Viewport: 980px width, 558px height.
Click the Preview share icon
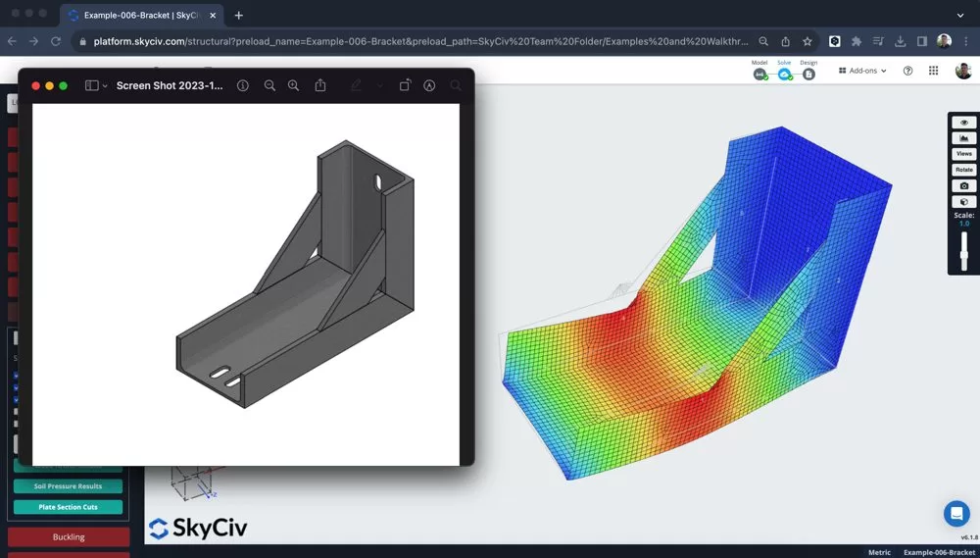(x=320, y=86)
